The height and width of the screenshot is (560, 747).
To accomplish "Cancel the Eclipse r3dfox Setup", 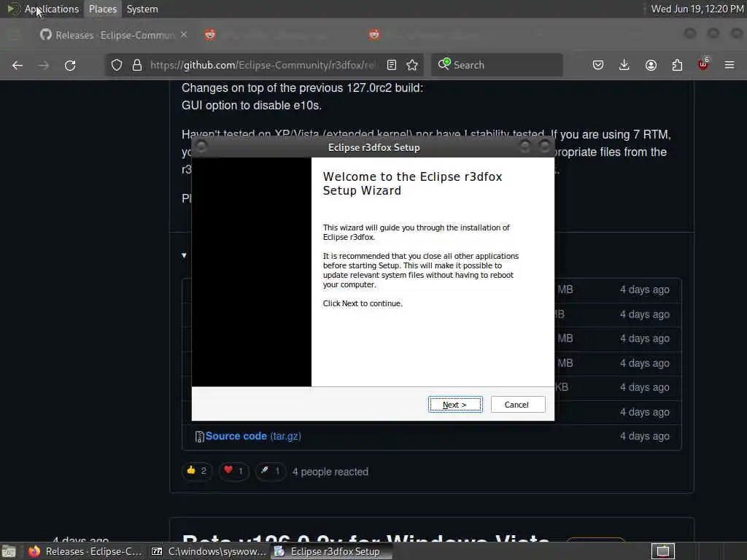I will [517, 404].
